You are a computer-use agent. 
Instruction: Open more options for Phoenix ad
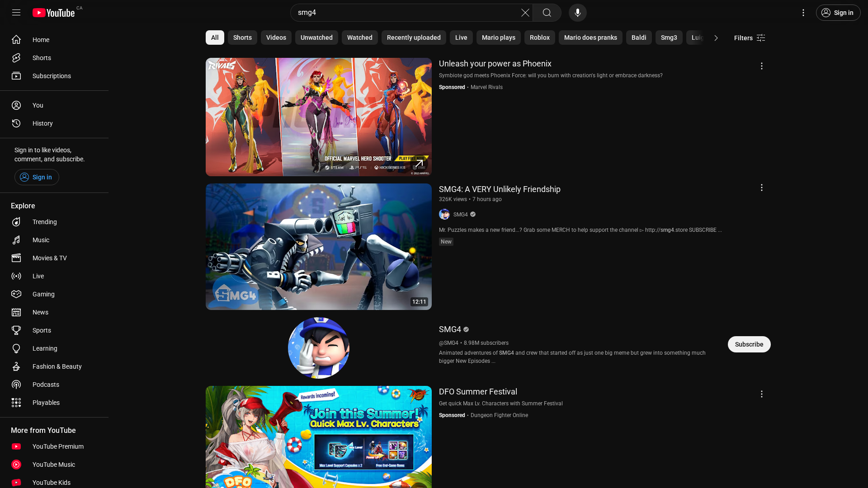pyautogui.click(x=761, y=66)
